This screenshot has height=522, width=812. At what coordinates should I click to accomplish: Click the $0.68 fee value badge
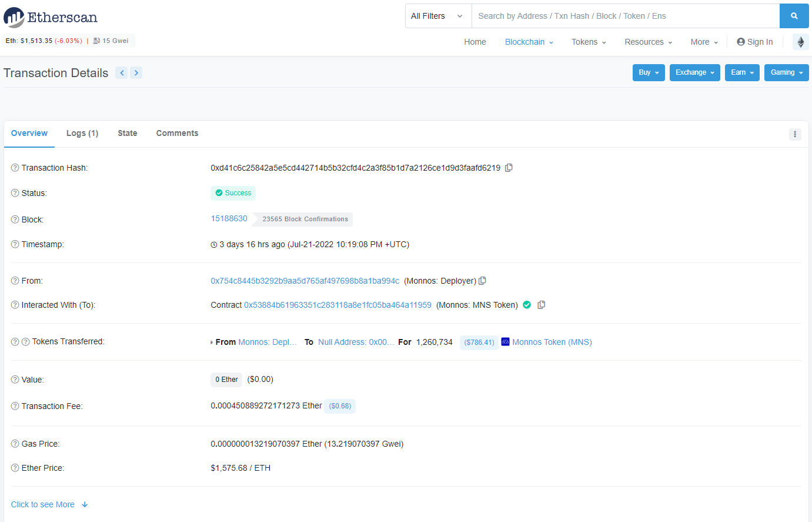point(340,406)
